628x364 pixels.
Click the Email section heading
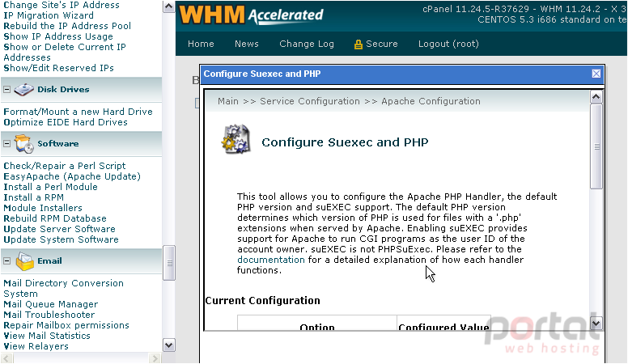click(49, 260)
